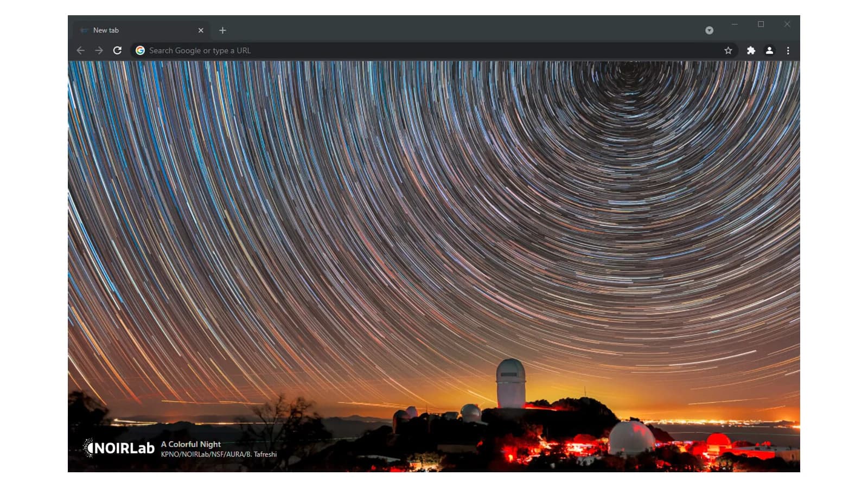Click the Google logo in the address bar
Viewport: 868px width, 488px height.
pyautogui.click(x=140, y=50)
